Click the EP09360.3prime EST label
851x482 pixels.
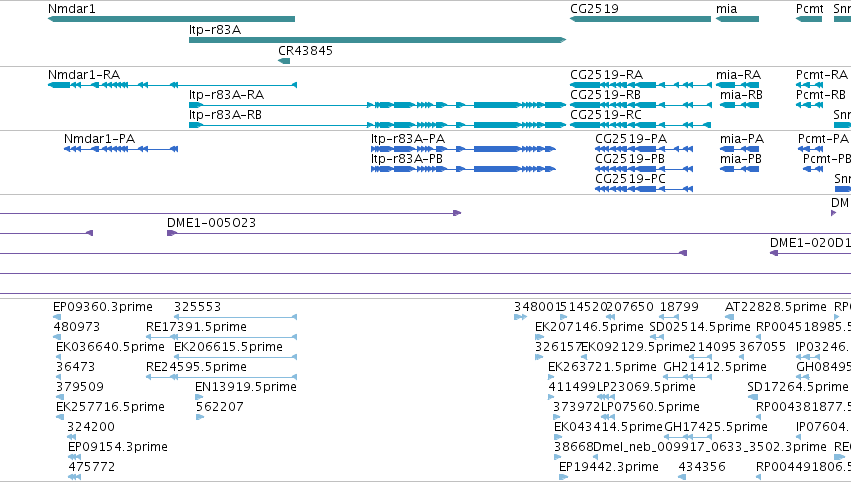coord(103,307)
